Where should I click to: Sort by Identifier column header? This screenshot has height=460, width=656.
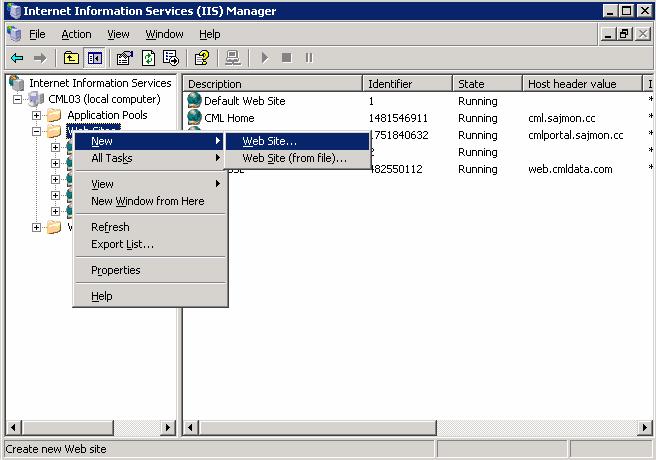coord(407,84)
